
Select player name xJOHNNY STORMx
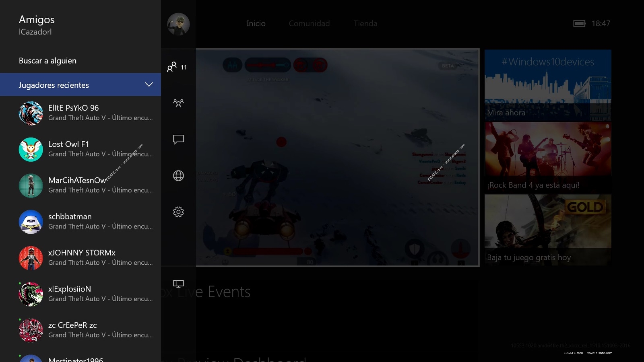click(x=82, y=253)
